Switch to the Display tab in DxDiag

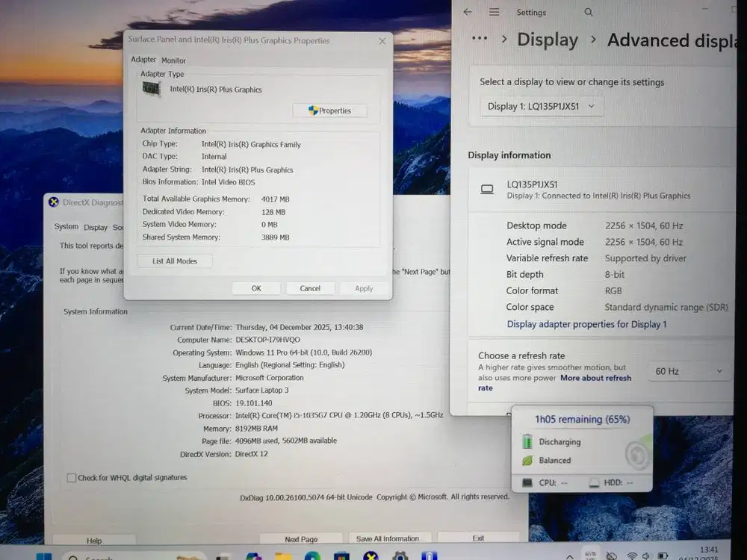point(96,228)
